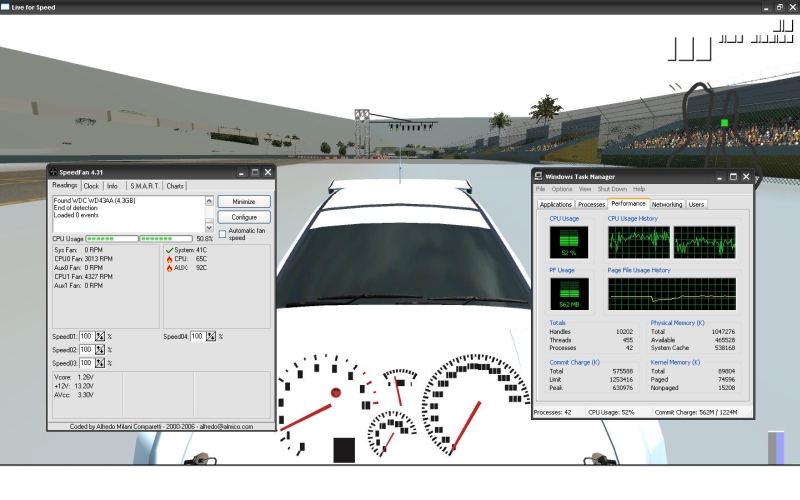Step the Speed03 value spinner
The height and width of the screenshot is (500, 800).
click(100, 363)
